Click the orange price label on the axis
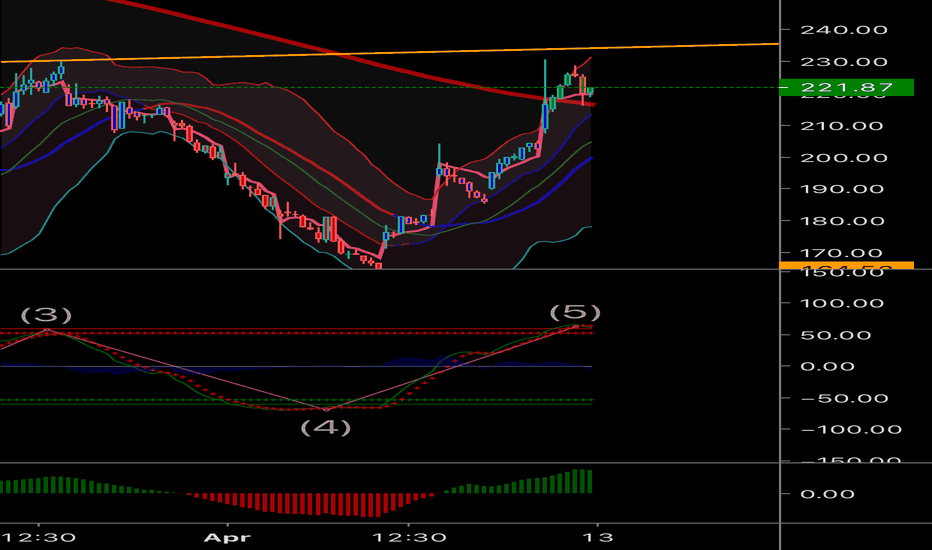932x550 pixels. click(x=846, y=265)
